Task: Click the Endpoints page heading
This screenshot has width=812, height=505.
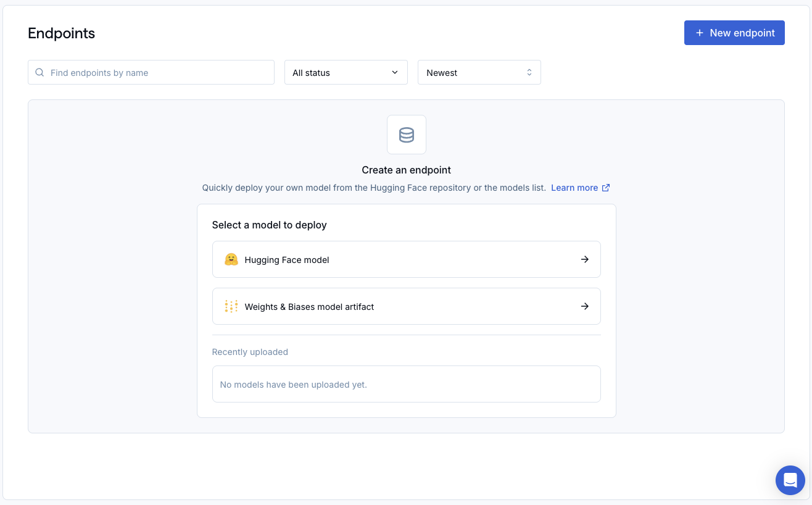Action: [x=61, y=33]
